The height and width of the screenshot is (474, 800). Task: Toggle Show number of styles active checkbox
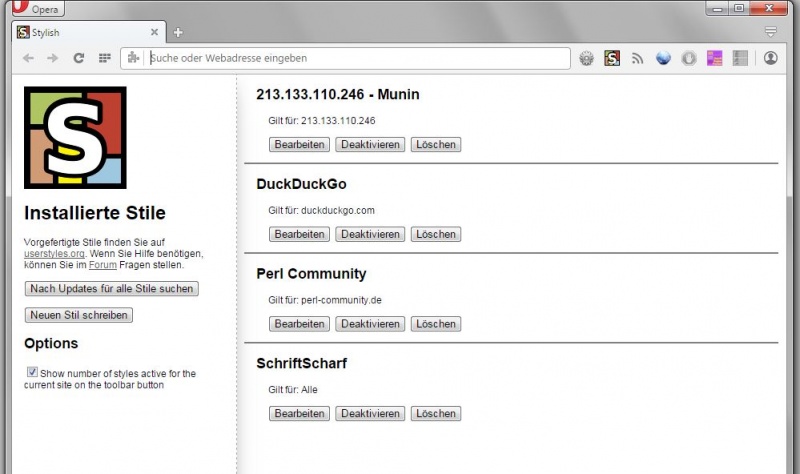(32, 372)
